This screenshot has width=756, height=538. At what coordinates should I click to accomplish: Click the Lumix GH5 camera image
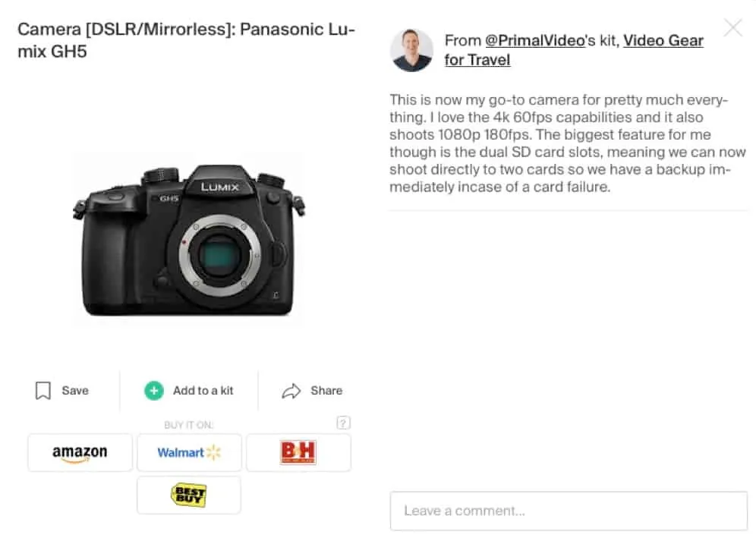click(x=188, y=241)
